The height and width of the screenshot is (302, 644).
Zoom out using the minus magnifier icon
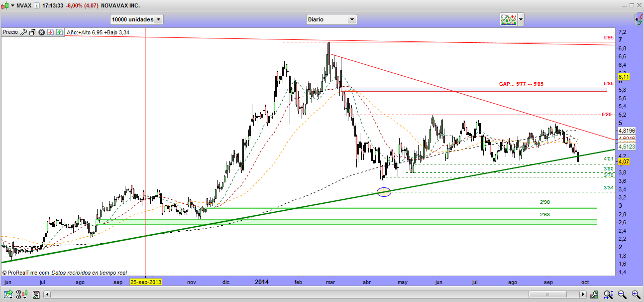click(622, 295)
